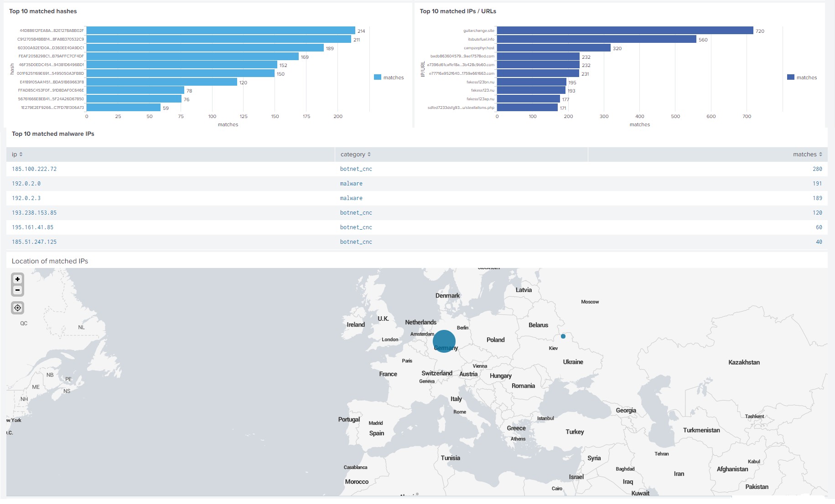The height and width of the screenshot is (504, 835).
Task: Click the sort arrows on the category column
Action: 370,154
